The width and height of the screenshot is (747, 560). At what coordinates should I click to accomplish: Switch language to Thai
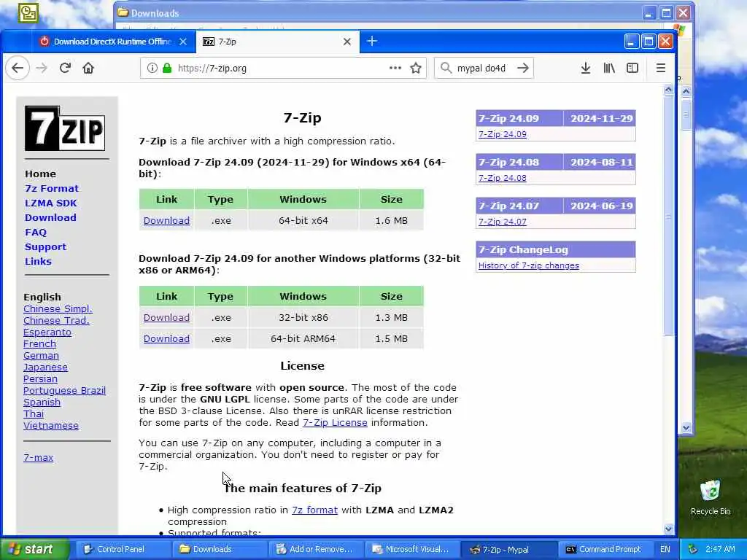tap(34, 414)
